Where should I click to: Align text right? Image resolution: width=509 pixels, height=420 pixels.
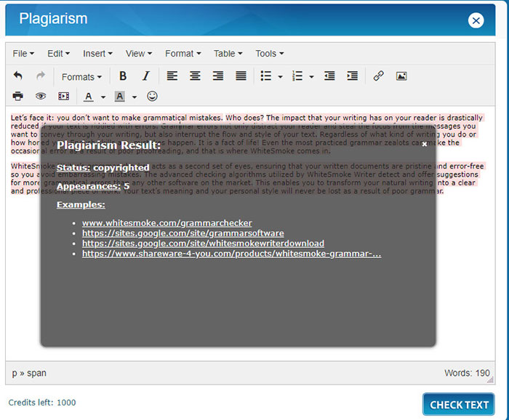218,76
